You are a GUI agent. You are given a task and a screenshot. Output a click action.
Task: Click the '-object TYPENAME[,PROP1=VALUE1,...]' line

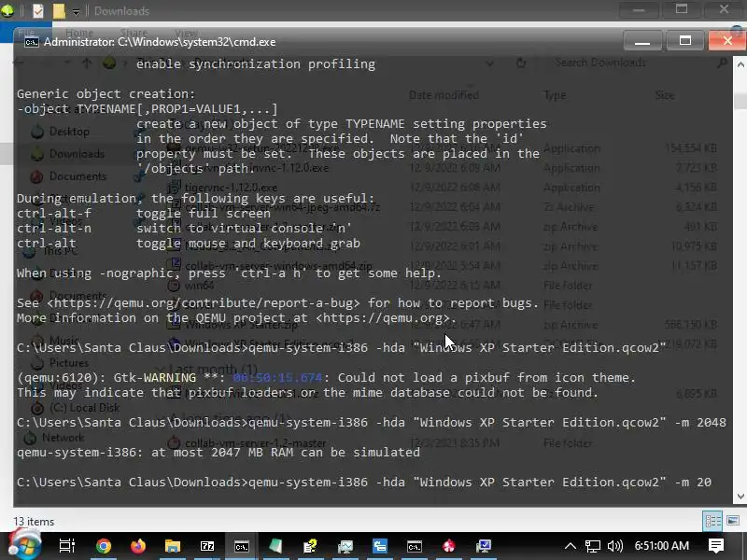[147, 109]
